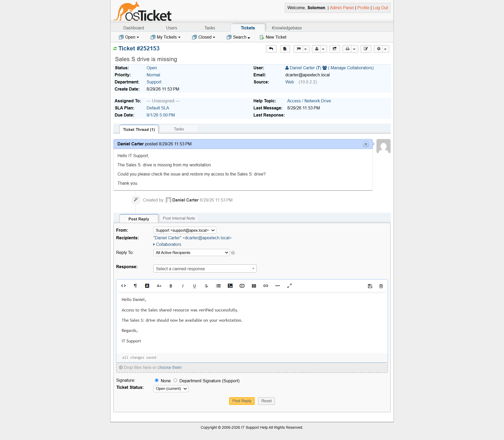Click the Post Reply submit button
Viewport: 504px width, 440px height.
pyautogui.click(x=242, y=401)
